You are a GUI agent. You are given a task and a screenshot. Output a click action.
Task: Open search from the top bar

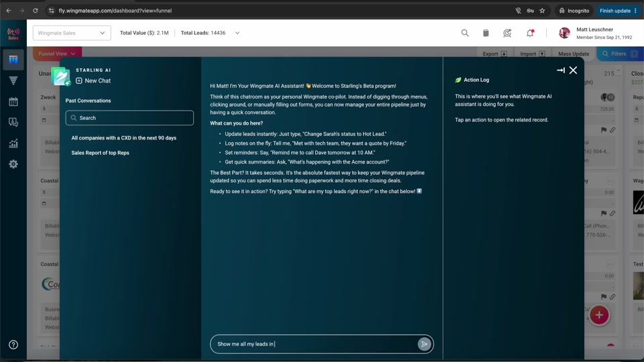tap(464, 33)
